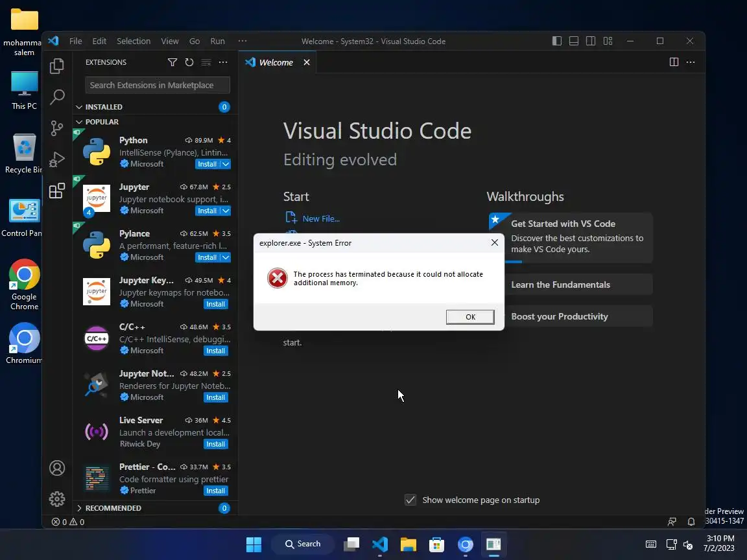Viewport: 747px width, 560px height.
Task: Open the View menu
Action: (170, 41)
